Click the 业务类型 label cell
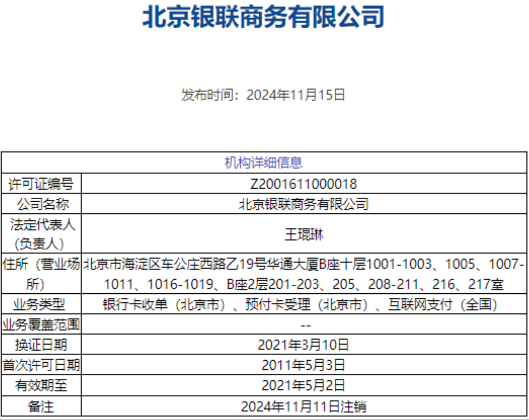This screenshot has width=529, height=420. 41,304
